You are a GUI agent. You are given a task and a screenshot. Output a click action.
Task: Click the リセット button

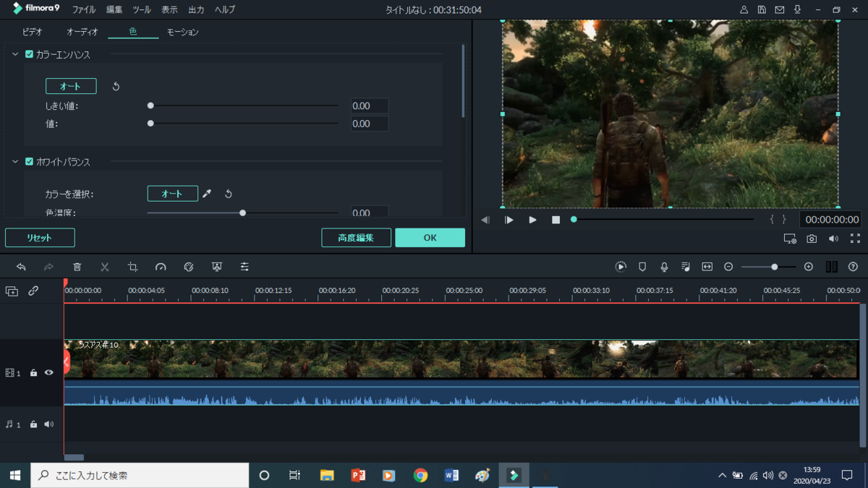pyautogui.click(x=40, y=238)
